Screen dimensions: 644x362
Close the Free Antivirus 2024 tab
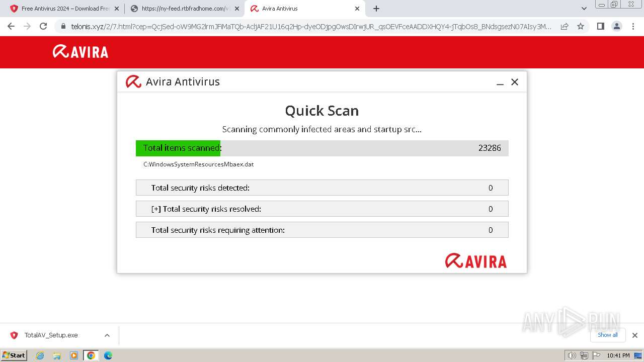pos(117,9)
